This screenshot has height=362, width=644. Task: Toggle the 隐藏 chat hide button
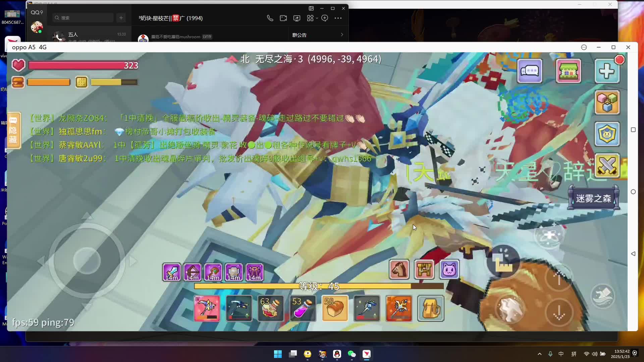click(13, 131)
